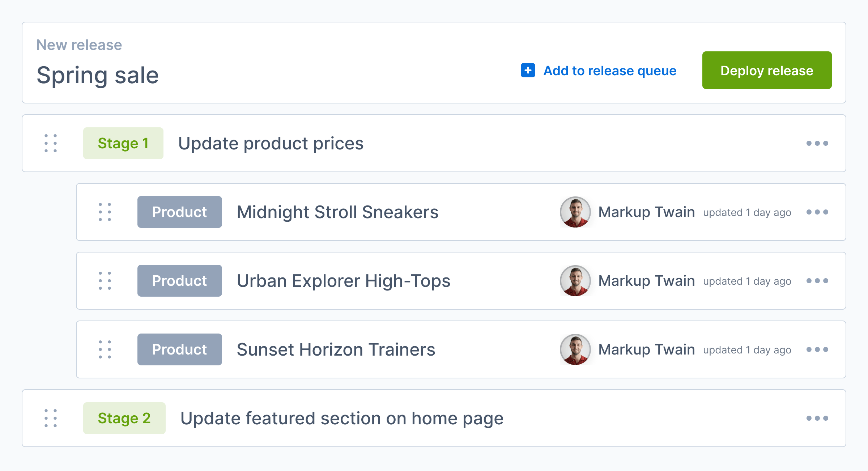Grab the drag handle for Sunset Horizon Trainers
The height and width of the screenshot is (471, 868).
click(x=105, y=349)
